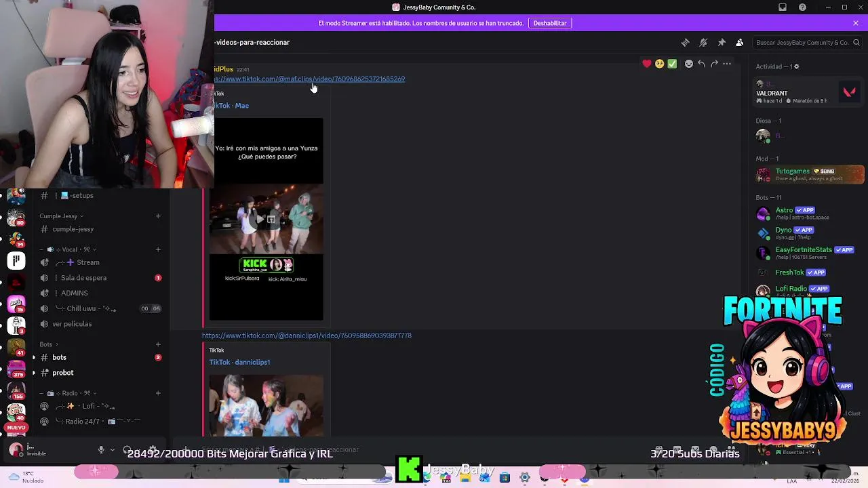
Task: Mute the microphone in user panel
Action: click(101, 449)
